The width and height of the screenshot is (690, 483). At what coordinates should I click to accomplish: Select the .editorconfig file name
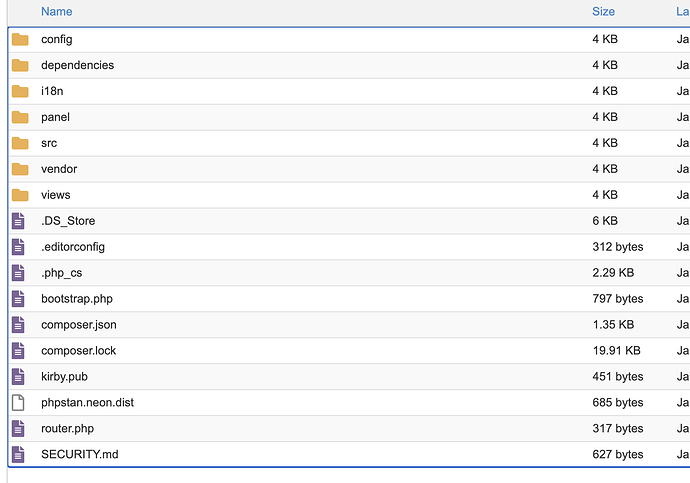coord(73,247)
